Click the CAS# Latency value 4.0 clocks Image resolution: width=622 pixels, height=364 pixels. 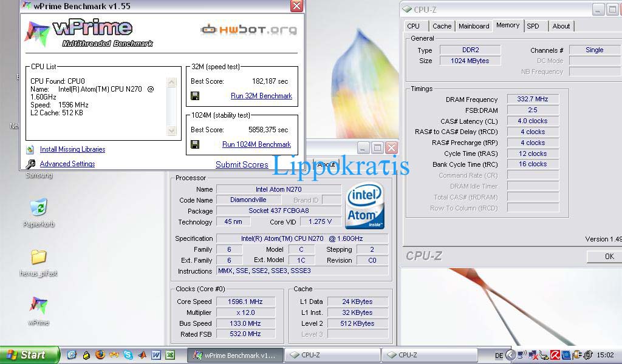tap(533, 121)
